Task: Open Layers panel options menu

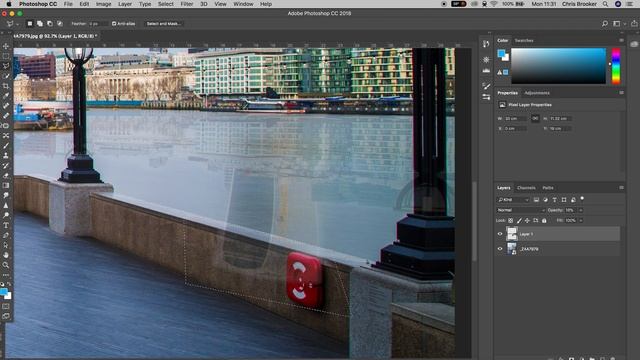Action: (621, 188)
